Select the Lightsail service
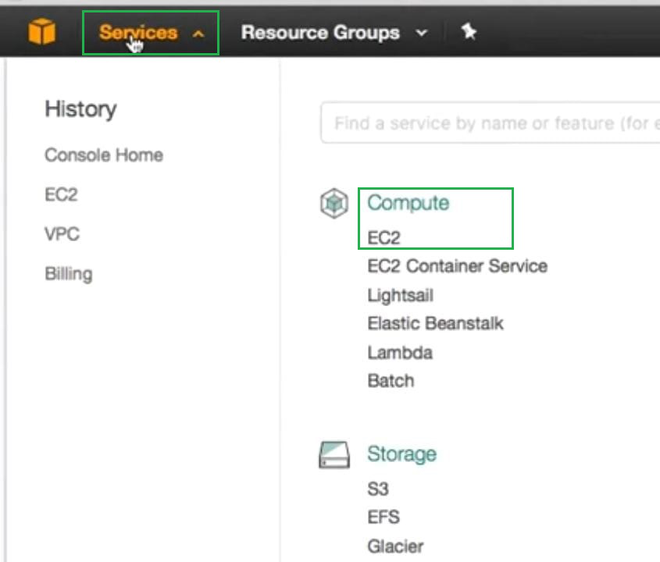660x562 pixels. (400, 295)
